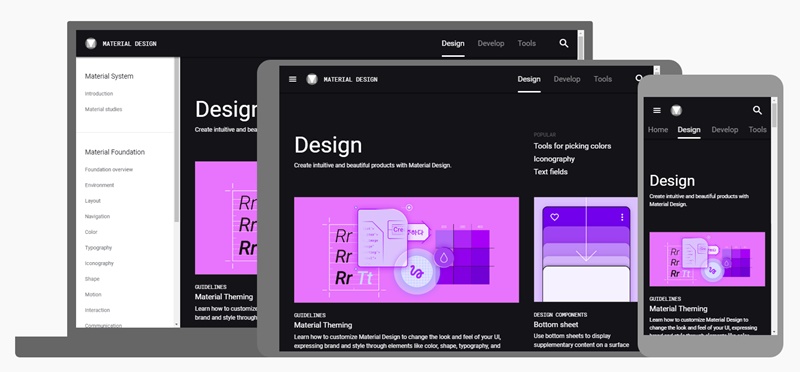The width and height of the screenshot is (800, 372).
Task: Open the Iconography link under Popular
Action: pos(554,159)
